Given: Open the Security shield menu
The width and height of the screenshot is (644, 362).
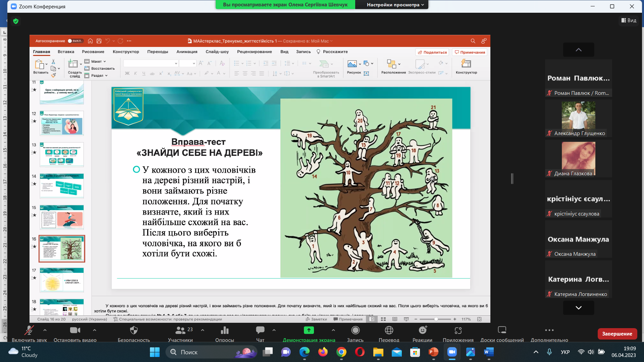Looking at the screenshot, I should (133, 331).
